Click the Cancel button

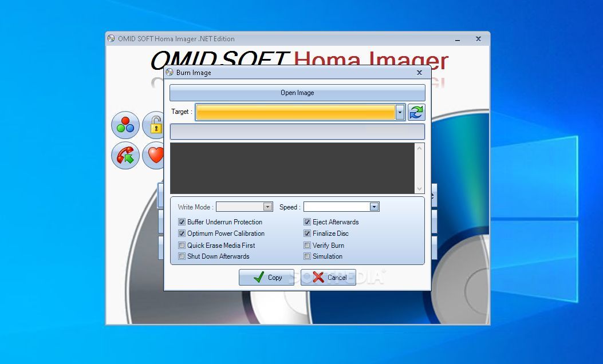[x=328, y=277]
